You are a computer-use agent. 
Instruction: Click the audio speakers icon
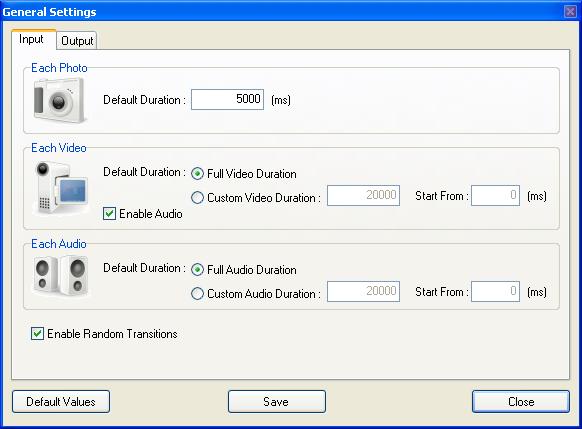61,276
